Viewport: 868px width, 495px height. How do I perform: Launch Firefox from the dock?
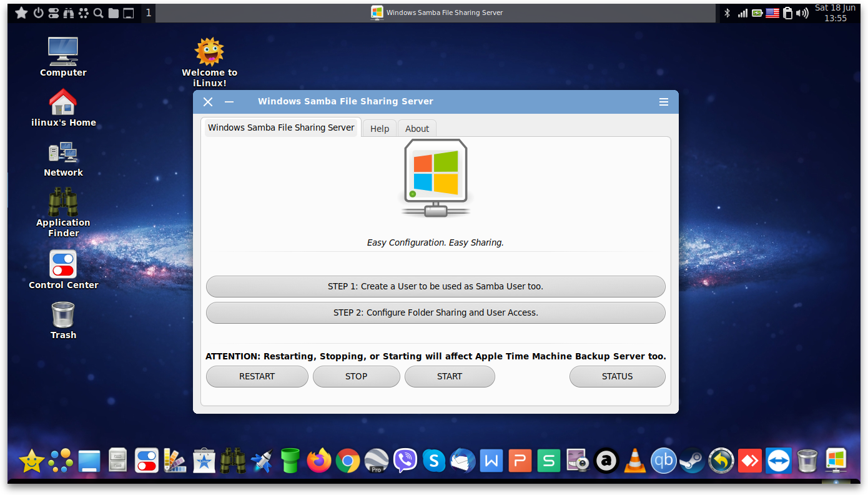319,461
